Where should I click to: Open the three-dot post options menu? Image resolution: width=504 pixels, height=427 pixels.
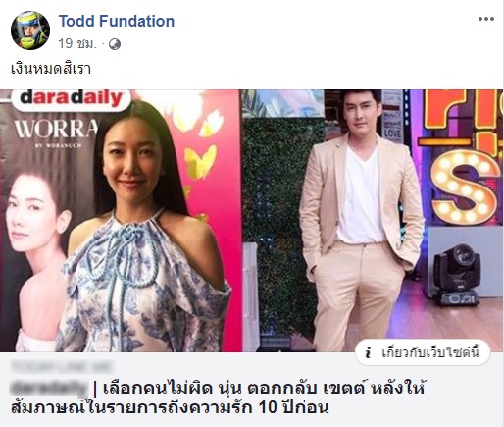point(486,19)
